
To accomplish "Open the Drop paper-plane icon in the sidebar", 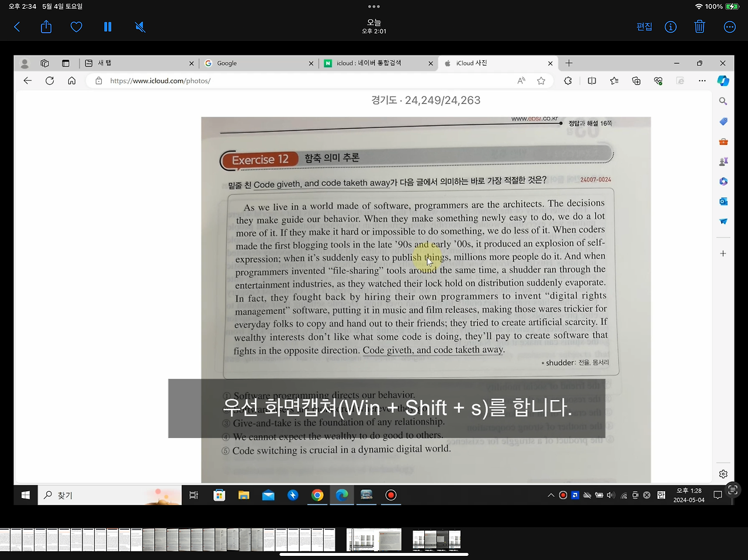I will tap(723, 221).
